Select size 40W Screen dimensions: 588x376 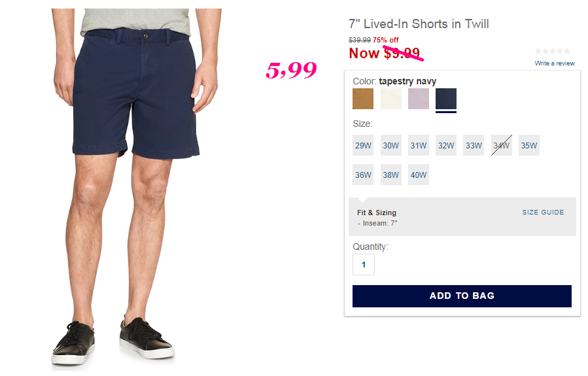pos(419,175)
